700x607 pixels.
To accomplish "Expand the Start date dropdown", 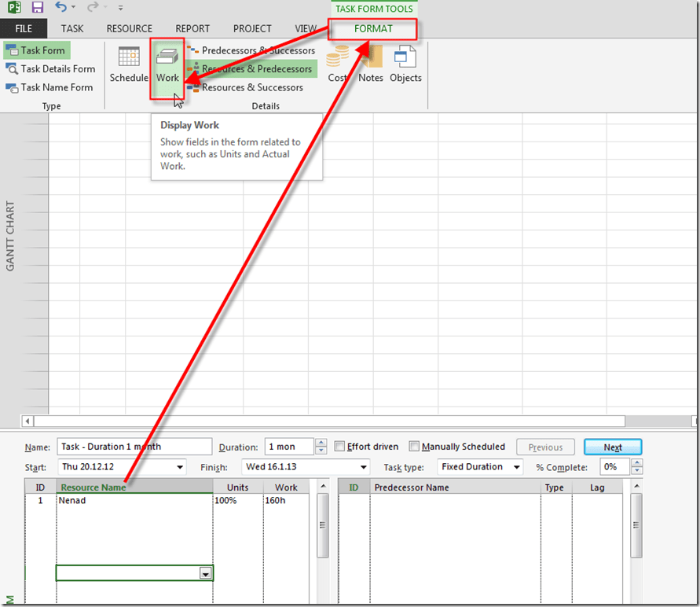I will (x=181, y=467).
